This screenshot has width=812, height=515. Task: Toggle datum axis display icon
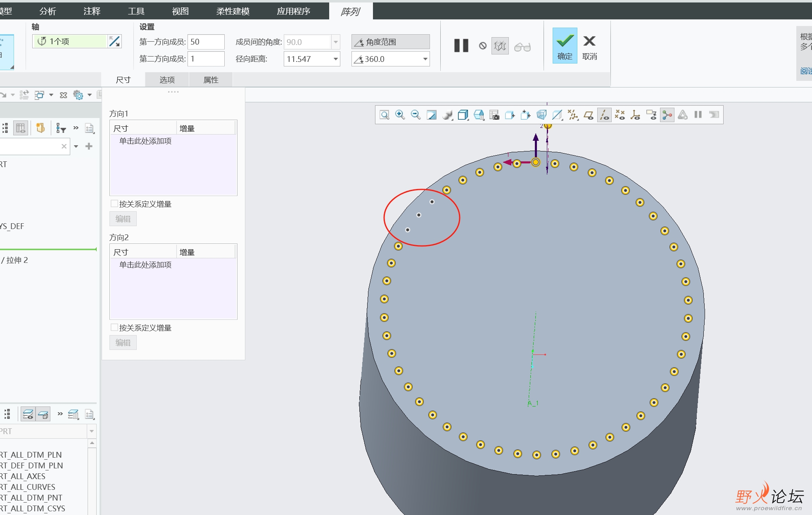pos(604,115)
